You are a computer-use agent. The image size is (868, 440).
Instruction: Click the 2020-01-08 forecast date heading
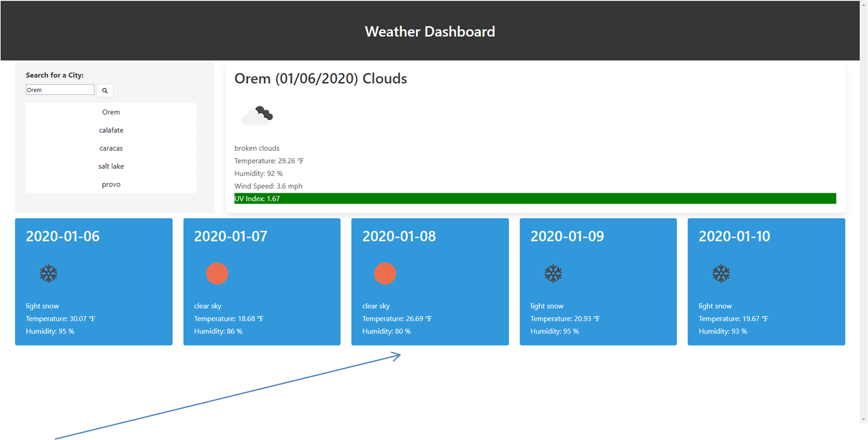(x=399, y=236)
